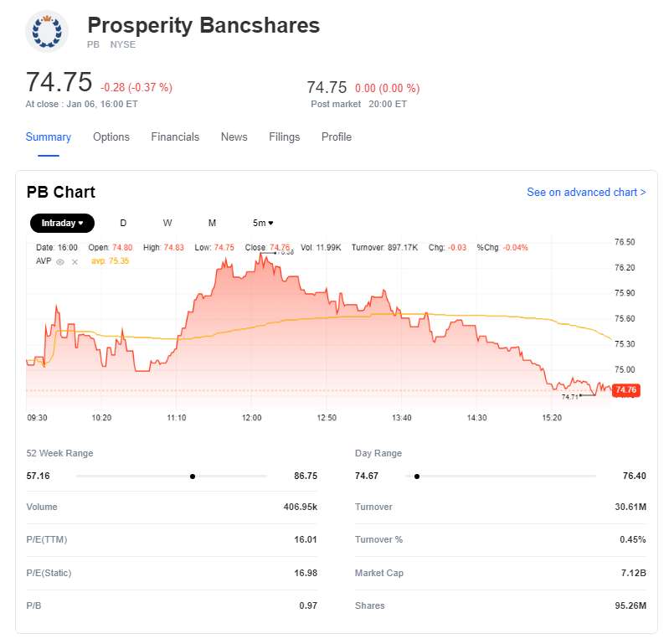669x644 pixels.
Task: Switch chart to weekly (W) view
Action: (x=167, y=223)
